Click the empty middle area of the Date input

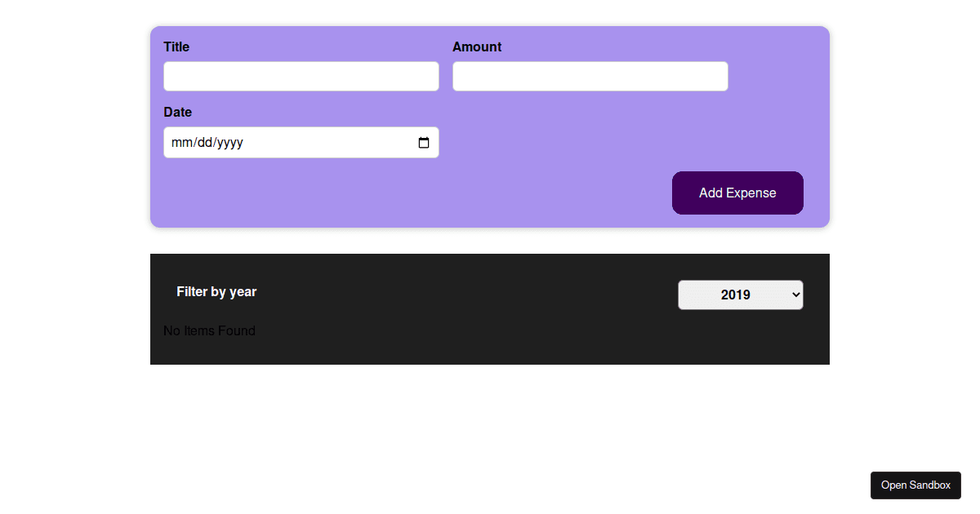327,143
